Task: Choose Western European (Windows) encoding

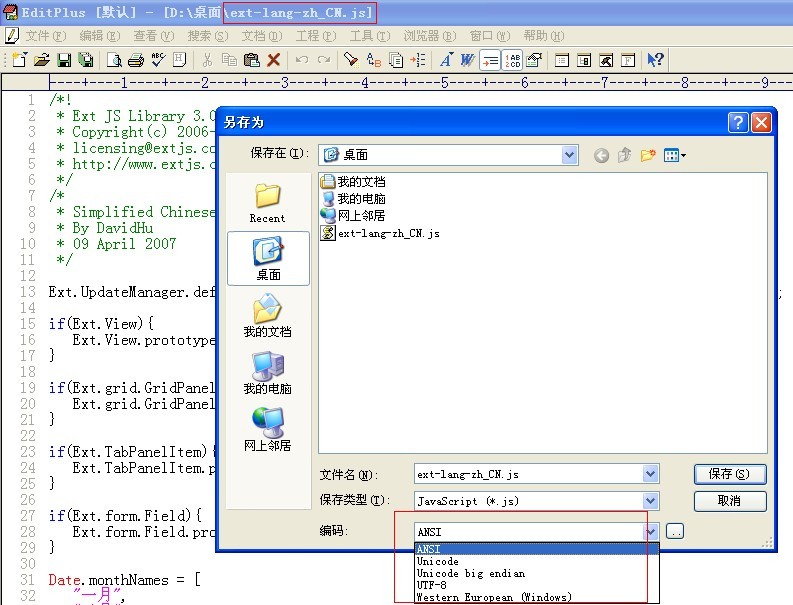Action: coord(537,597)
